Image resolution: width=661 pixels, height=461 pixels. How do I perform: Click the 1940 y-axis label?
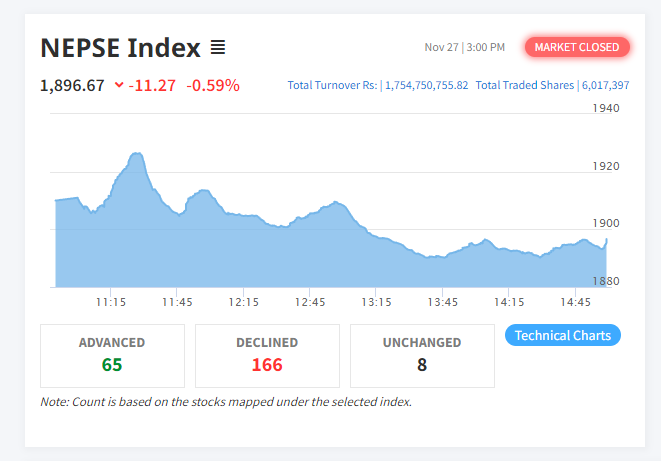(606, 108)
